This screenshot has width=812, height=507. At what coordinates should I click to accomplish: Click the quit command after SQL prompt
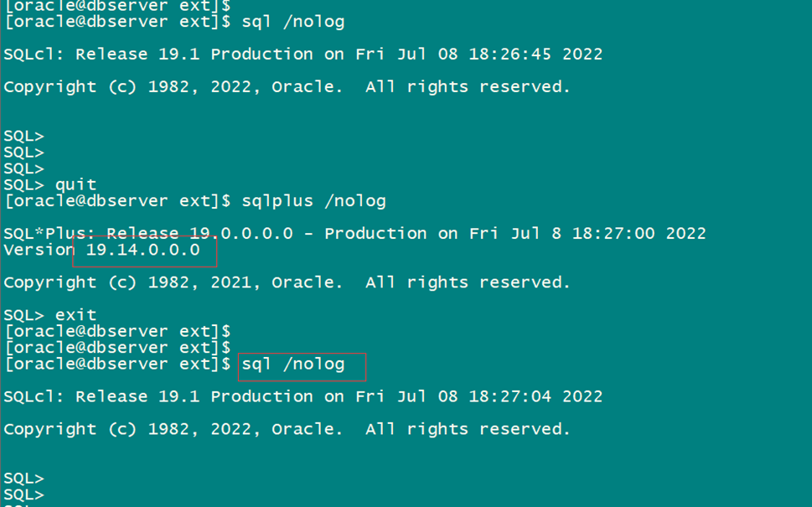tap(75, 185)
